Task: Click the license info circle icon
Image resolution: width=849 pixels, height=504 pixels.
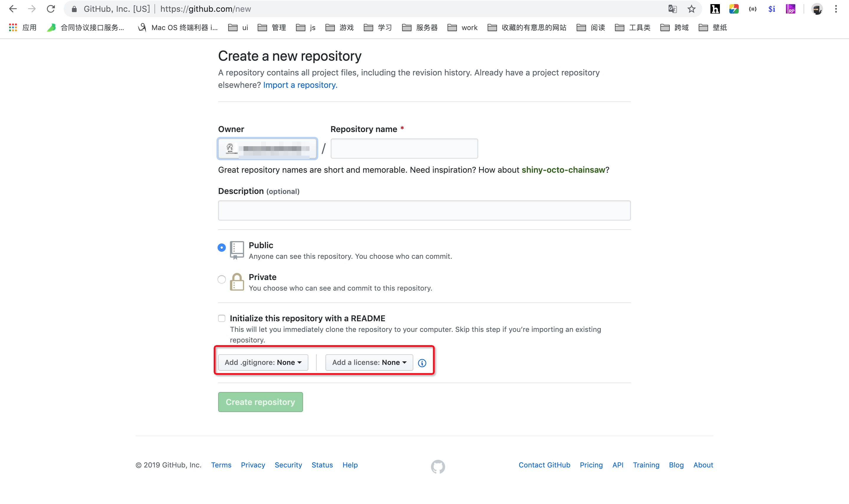Action: 422,363
